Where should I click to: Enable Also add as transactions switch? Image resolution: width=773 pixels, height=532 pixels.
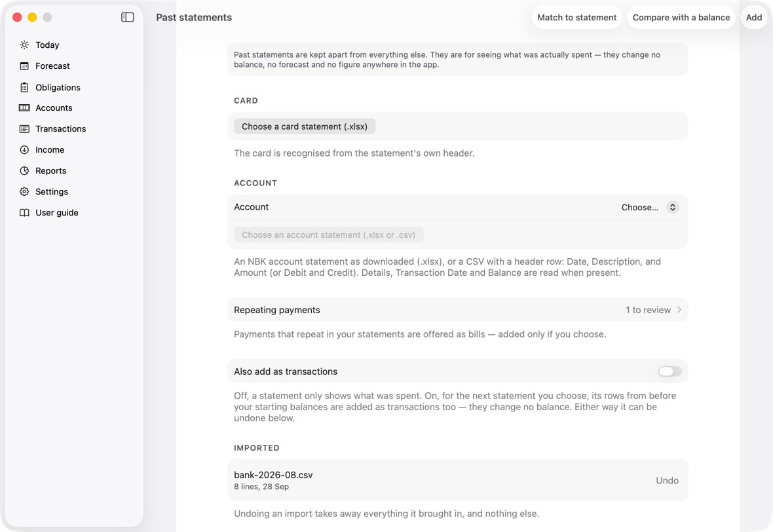(x=669, y=371)
